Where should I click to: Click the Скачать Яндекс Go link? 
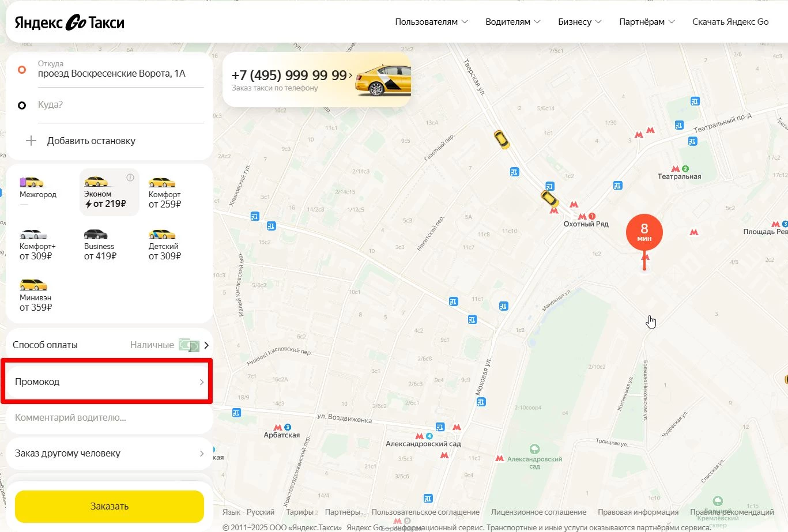[730, 21]
